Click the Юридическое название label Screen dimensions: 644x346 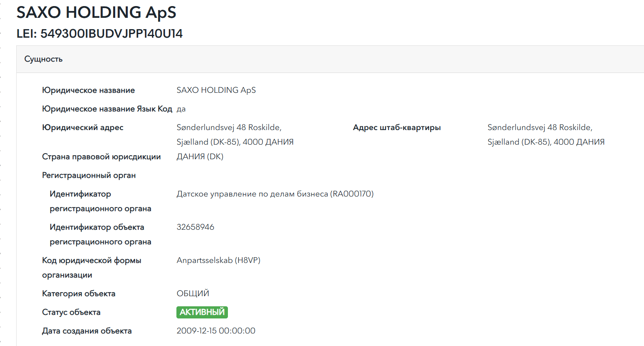88,90
